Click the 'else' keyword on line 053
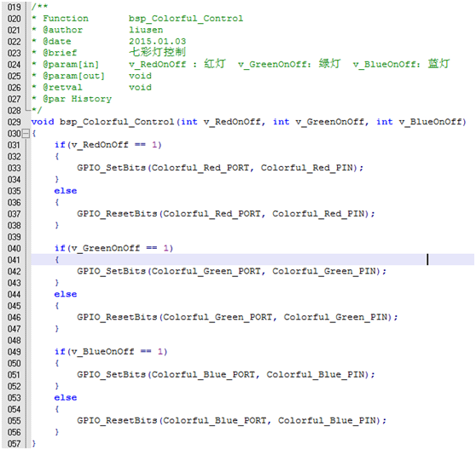The height and width of the screenshot is (450, 476). [66, 398]
